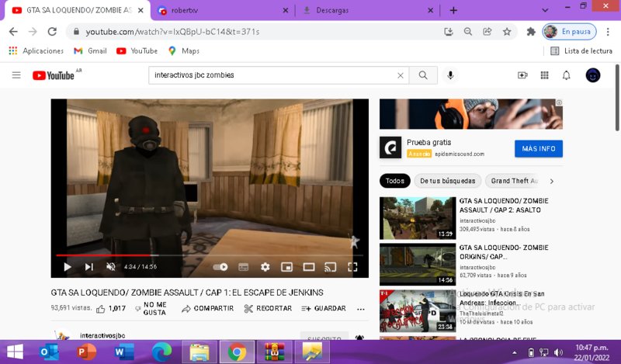The image size is (621, 364).
Task: Click the address bar URL
Action: pyautogui.click(x=172, y=32)
